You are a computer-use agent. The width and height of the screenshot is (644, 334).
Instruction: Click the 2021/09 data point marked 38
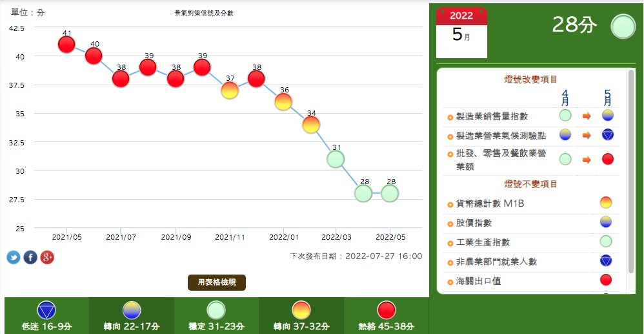click(x=176, y=79)
